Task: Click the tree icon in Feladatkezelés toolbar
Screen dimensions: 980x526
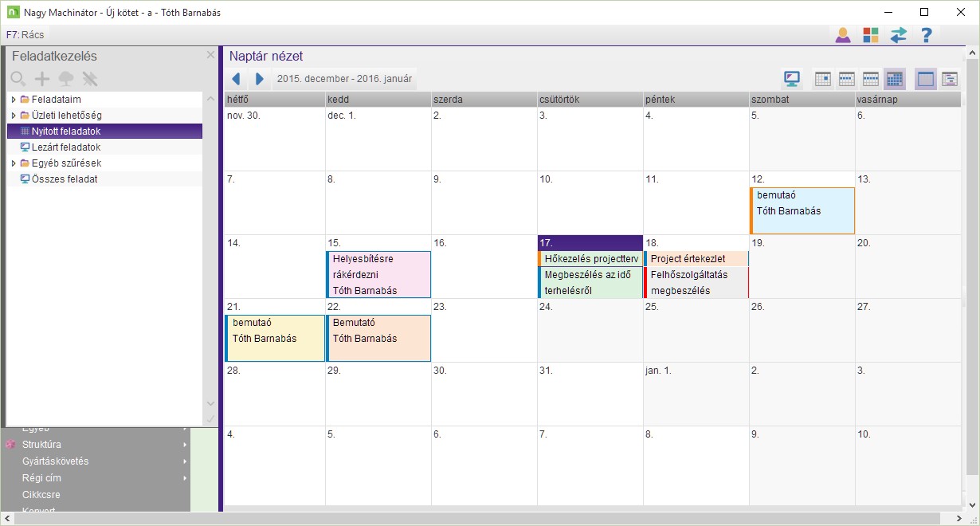Action: (x=66, y=79)
